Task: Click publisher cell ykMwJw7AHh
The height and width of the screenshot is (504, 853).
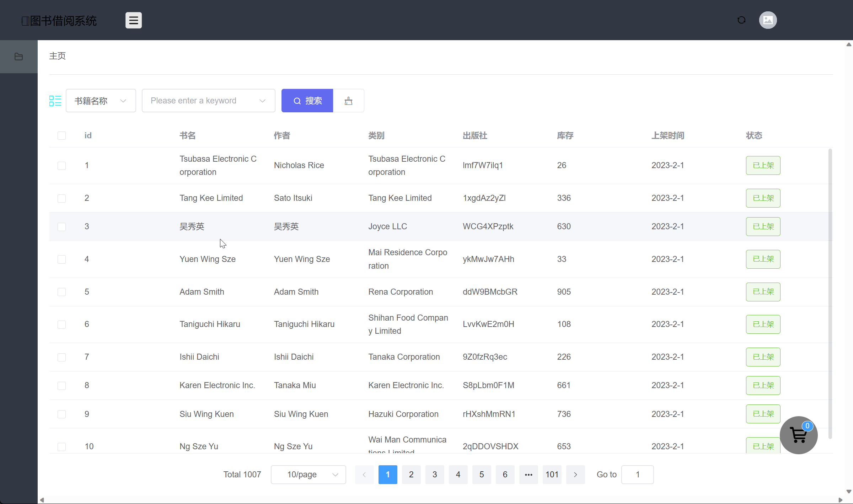Action: point(488,259)
